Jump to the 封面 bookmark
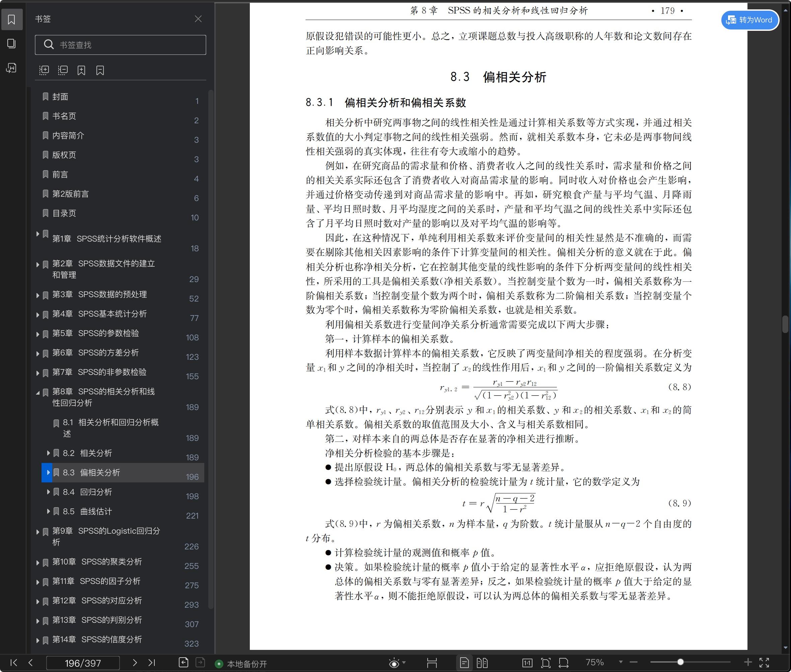This screenshot has width=791, height=672. pos(60,97)
